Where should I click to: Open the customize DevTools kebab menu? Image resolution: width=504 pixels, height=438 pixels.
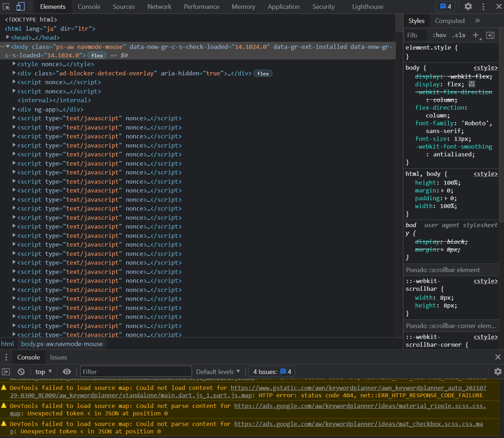[483, 6]
